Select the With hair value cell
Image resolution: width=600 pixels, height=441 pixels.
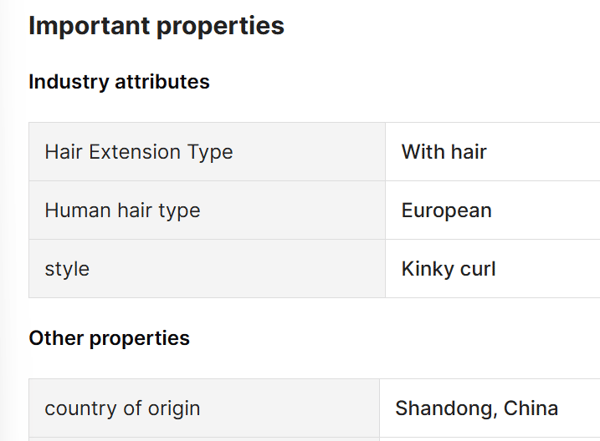click(492, 152)
